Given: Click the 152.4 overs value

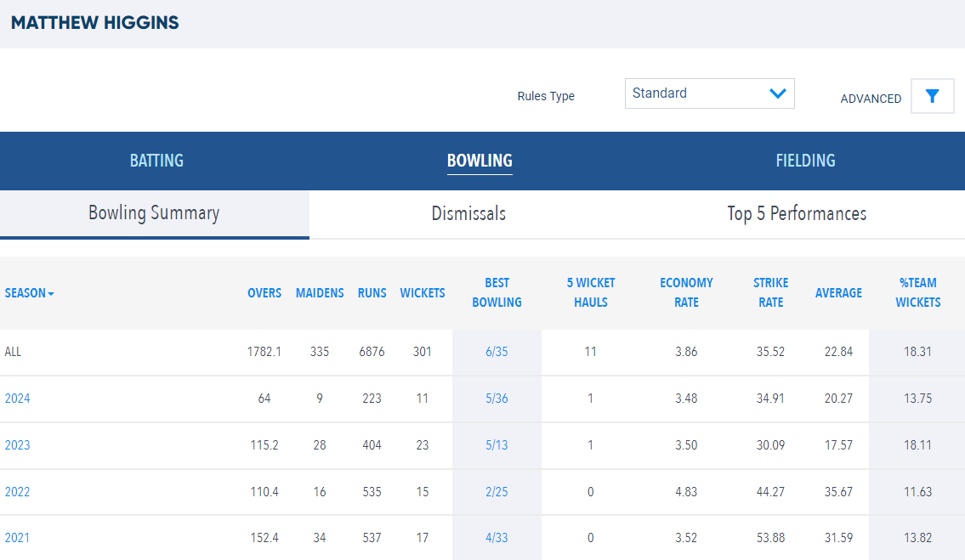Looking at the screenshot, I should [264, 537].
